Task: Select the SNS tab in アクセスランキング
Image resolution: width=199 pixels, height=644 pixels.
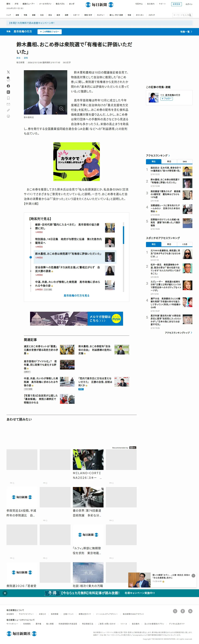Action: click(185, 162)
